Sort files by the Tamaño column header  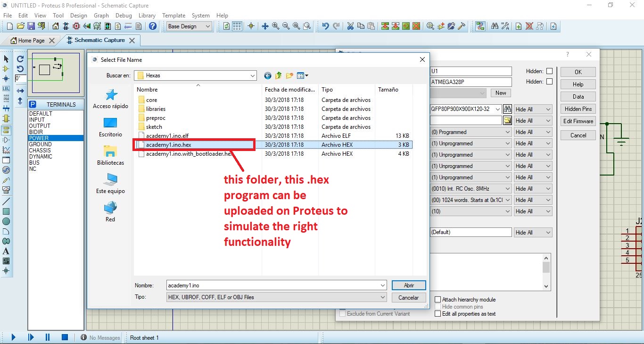[x=388, y=90]
